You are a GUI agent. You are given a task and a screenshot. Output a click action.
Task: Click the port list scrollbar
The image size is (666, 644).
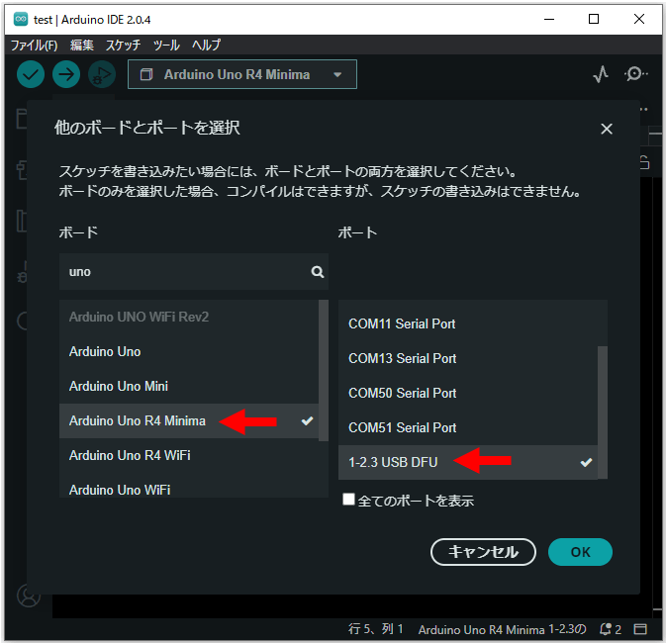pyautogui.click(x=603, y=413)
